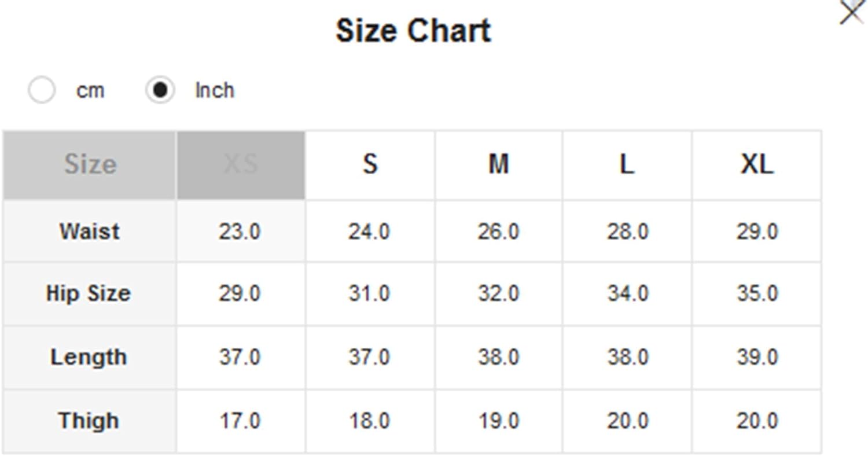Click the 35.0 hip value for XL
Viewport: 868px width, 456px height.
tap(756, 293)
